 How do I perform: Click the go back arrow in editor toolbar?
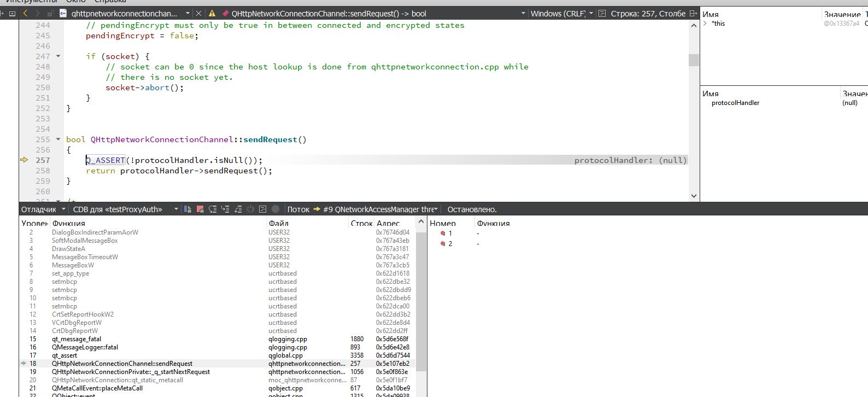pyautogui.click(x=25, y=13)
